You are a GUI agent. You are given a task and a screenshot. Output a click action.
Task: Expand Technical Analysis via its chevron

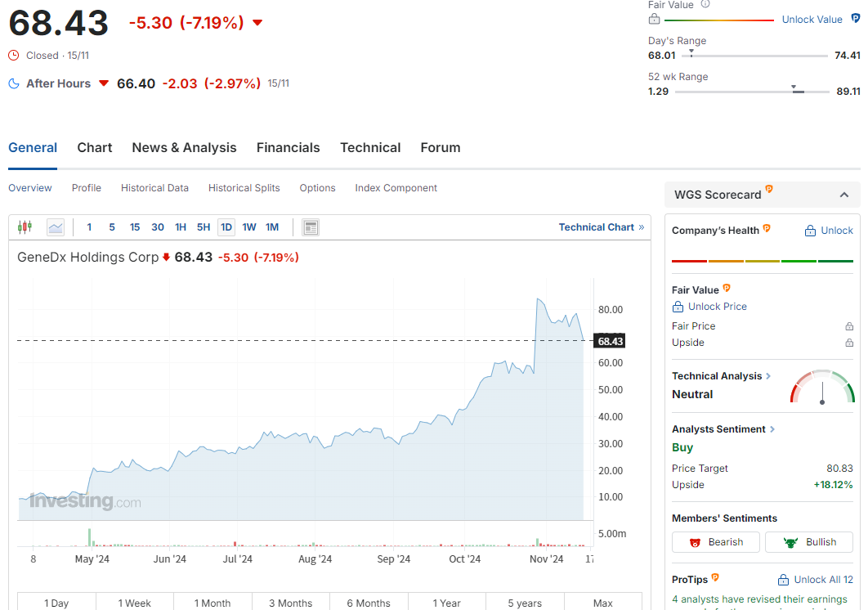768,376
